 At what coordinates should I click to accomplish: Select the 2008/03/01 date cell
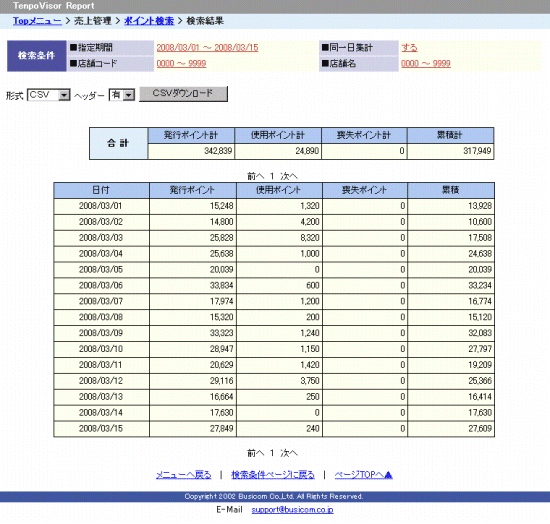pyautogui.click(x=101, y=206)
